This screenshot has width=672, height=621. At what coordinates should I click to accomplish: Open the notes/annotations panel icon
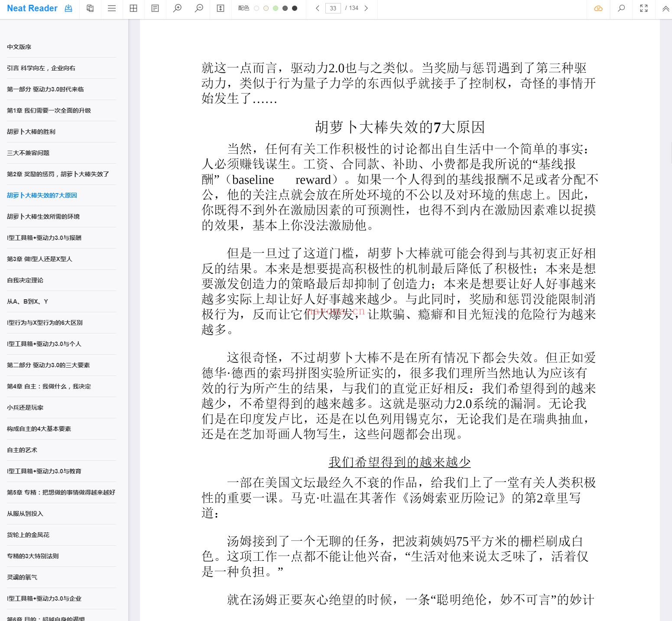155,8
